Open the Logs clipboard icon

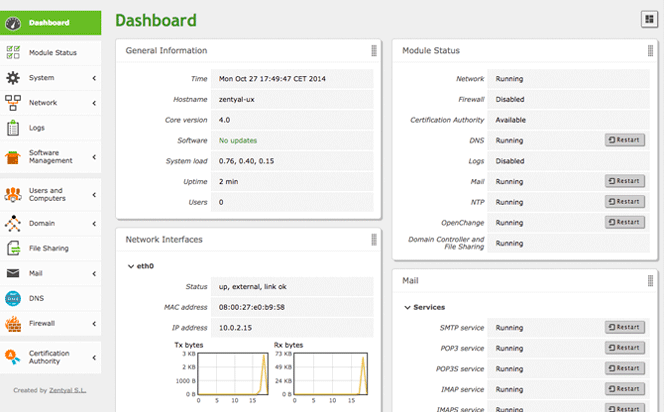point(13,127)
